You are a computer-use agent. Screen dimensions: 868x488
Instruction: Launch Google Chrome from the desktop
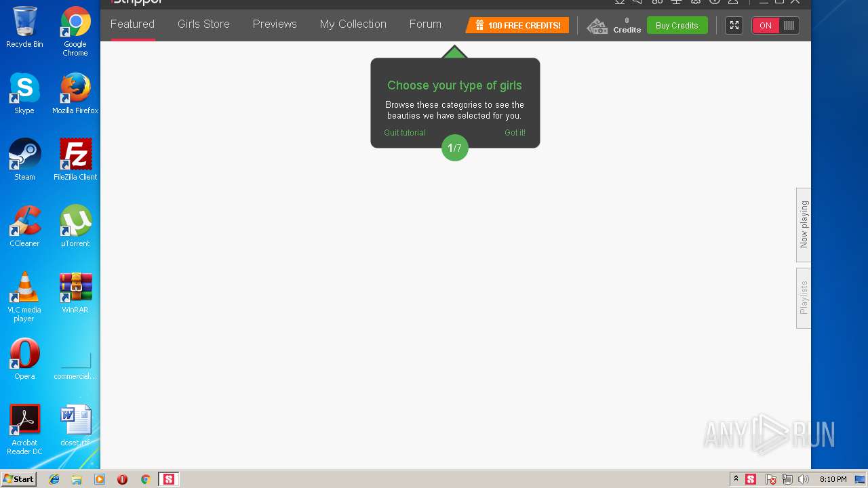click(x=75, y=31)
